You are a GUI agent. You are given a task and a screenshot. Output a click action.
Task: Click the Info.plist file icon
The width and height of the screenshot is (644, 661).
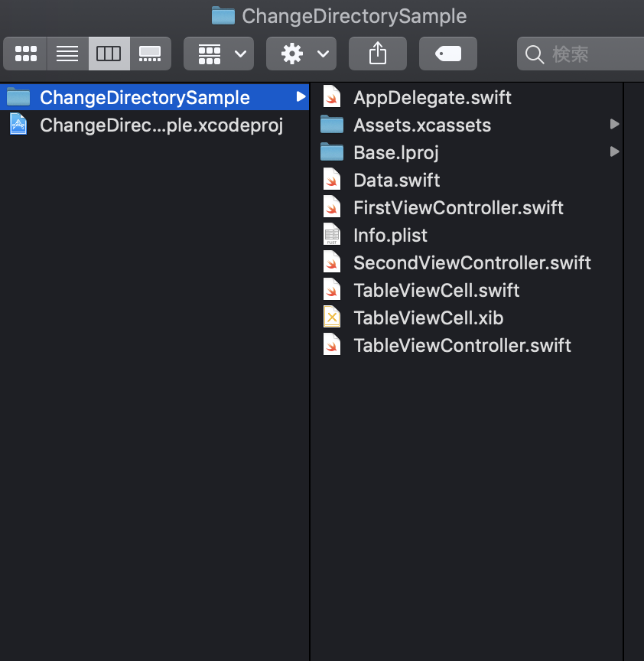click(x=331, y=235)
